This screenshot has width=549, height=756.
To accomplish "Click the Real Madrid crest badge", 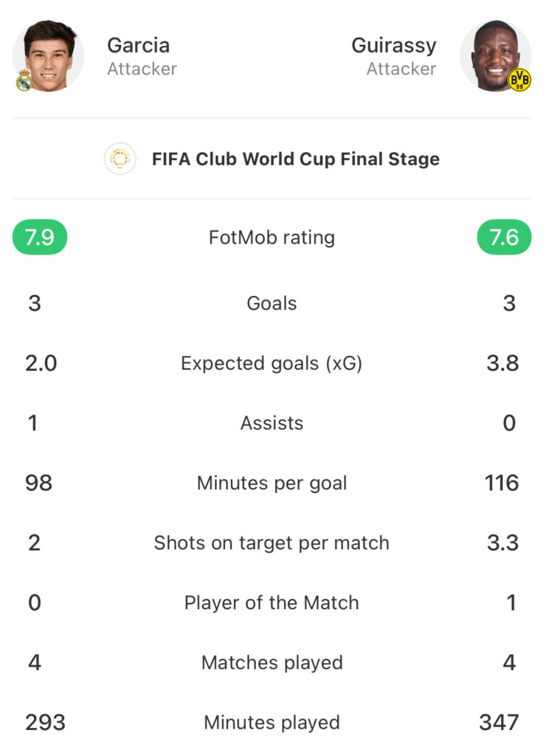I will click(24, 80).
